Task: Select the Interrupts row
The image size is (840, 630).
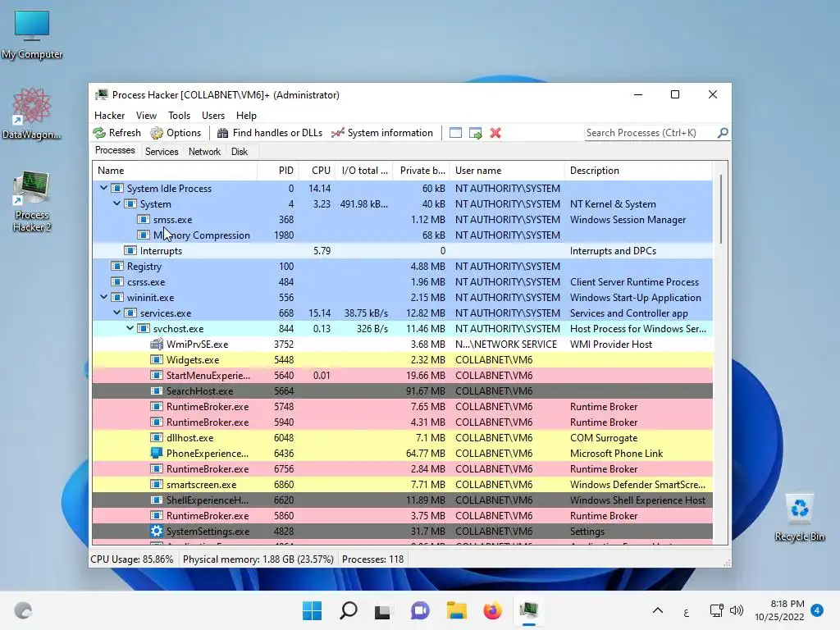Action: [402, 251]
